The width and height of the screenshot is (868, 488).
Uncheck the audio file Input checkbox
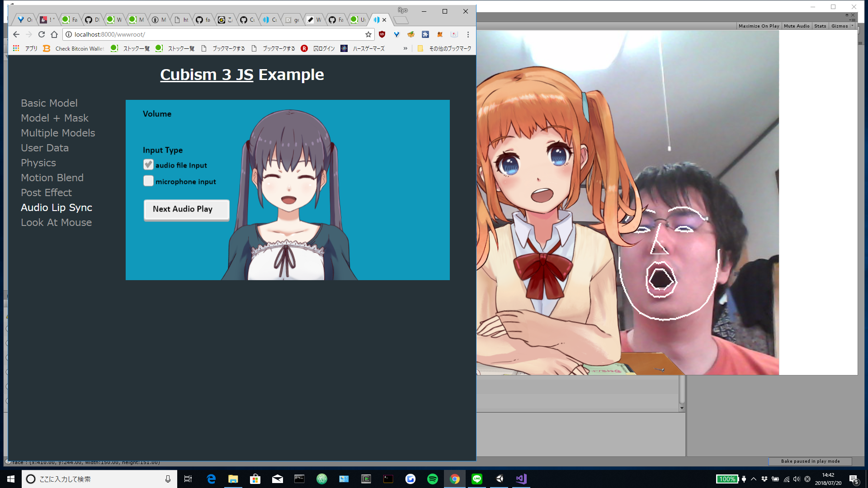coord(148,165)
